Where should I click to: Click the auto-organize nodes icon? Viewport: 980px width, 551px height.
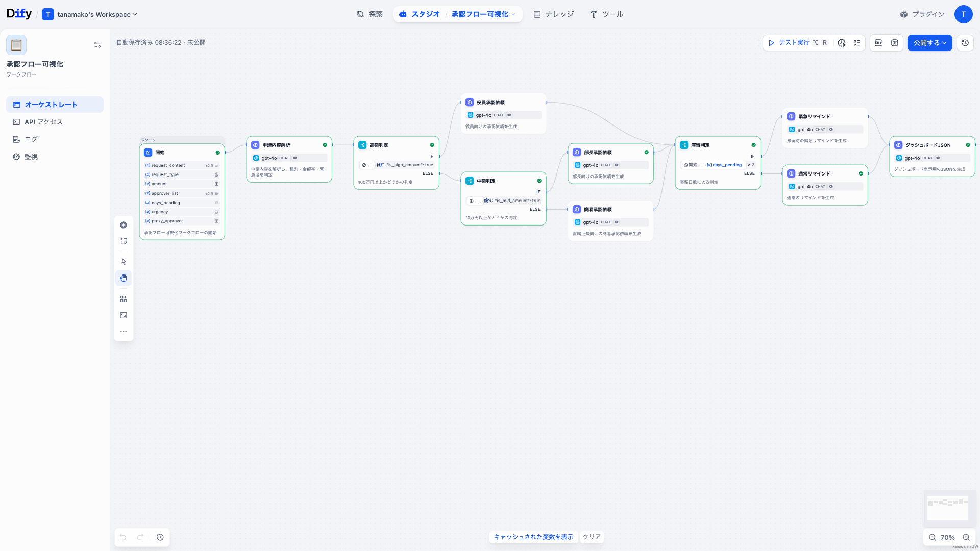point(124,298)
